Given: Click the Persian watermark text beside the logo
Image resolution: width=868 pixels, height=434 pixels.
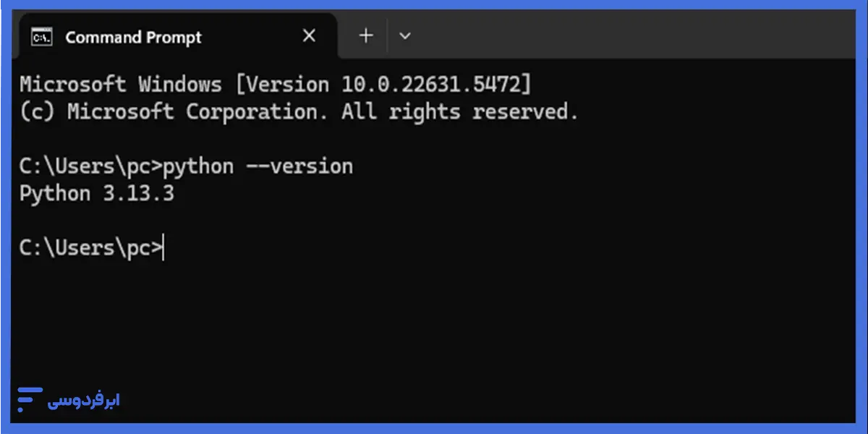Looking at the screenshot, I should [x=84, y=400].
